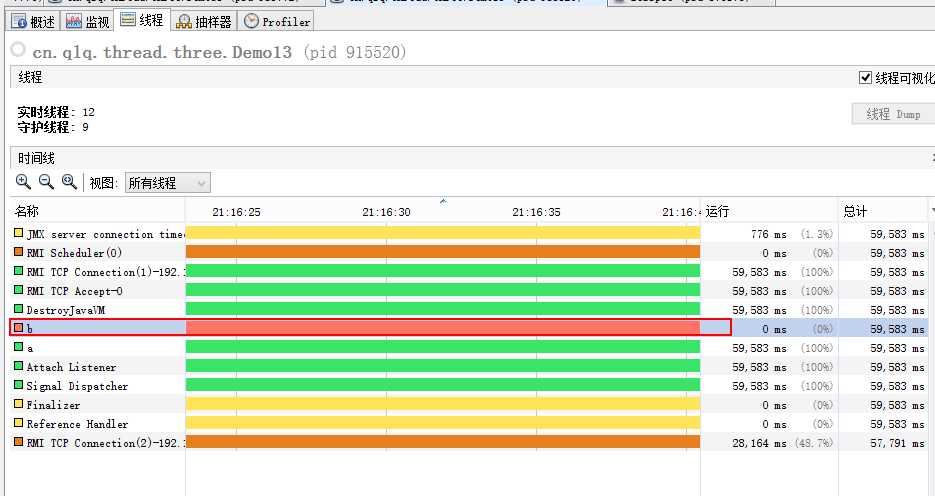
Task: Click the green icon beside Signal Dispatcher
Action: click(x=18, y=385)
